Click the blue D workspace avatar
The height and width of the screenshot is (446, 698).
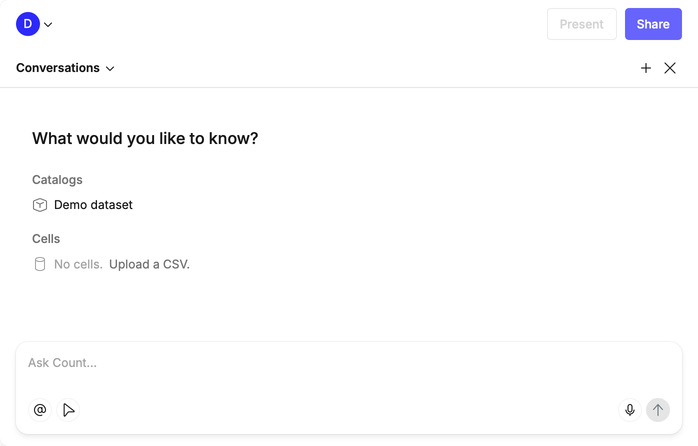click(x=27, y=24)
